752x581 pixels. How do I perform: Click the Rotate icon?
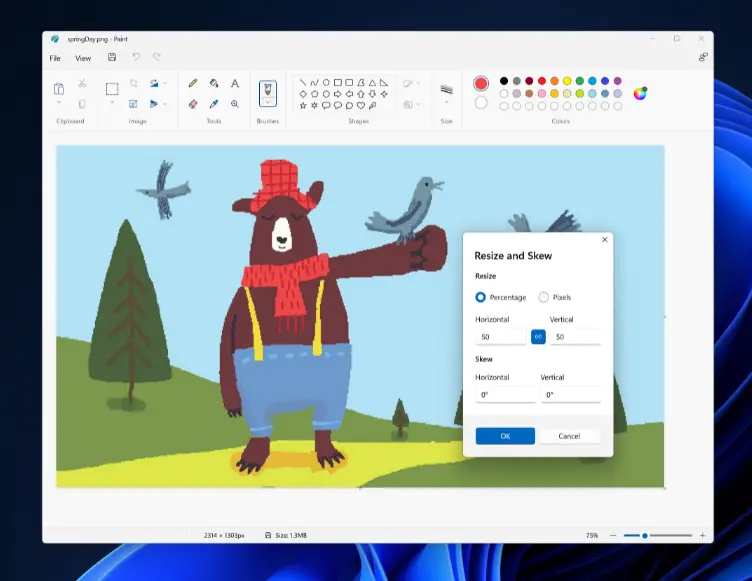[154, 83]
